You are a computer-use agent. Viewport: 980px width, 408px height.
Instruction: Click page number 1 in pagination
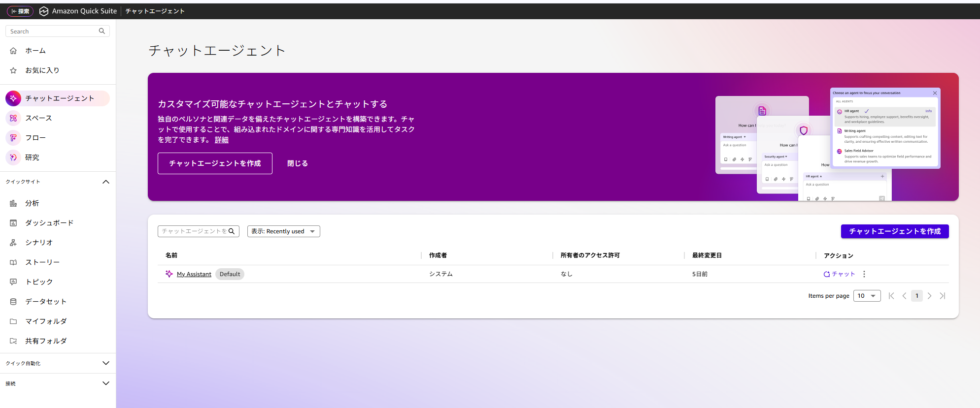917,296
